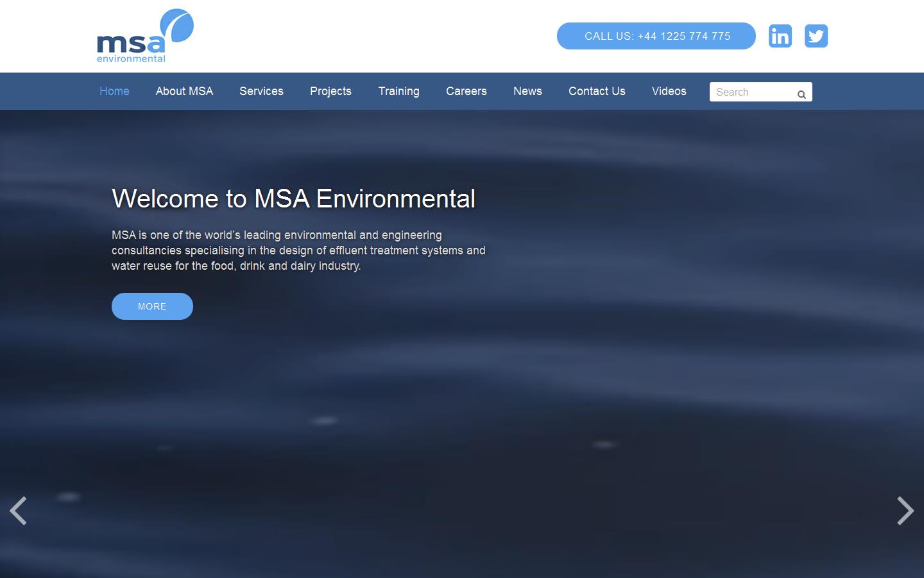Screen dimensions: 924x578
Task: Click the Call Us phone button
Action: (x=656, y=36)
